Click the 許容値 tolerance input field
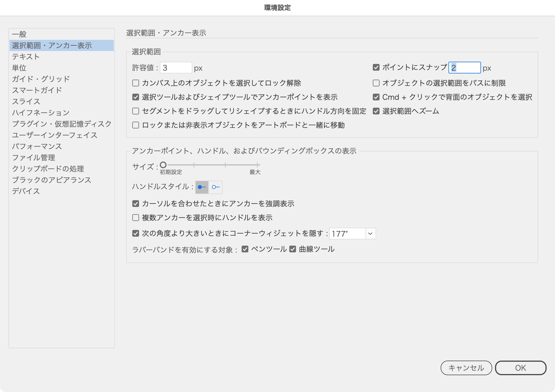Image resolution: width=555 pixels, height=392 pixels. click(x=176, y=68)
